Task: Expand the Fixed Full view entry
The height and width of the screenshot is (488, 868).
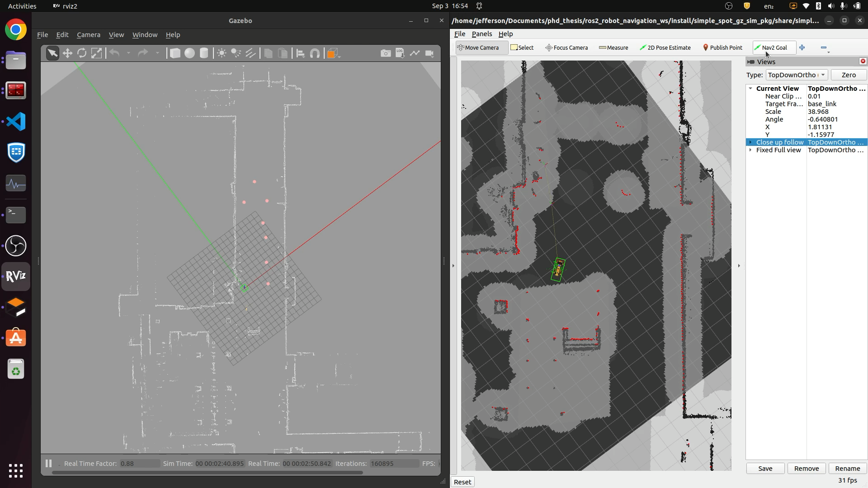Action: click(750, 150)
